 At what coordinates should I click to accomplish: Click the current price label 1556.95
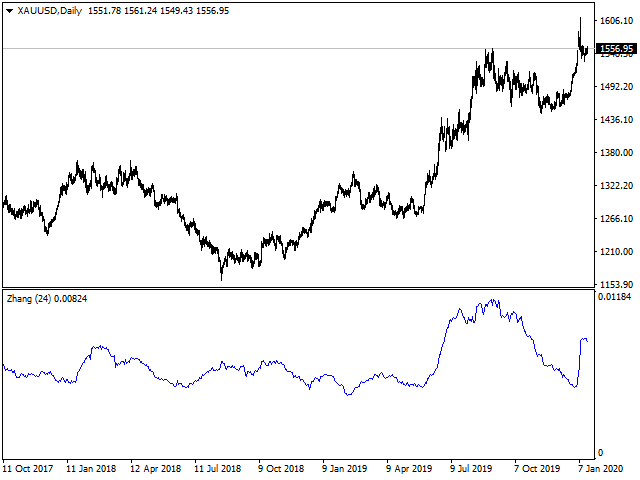(x=617, y=49)
